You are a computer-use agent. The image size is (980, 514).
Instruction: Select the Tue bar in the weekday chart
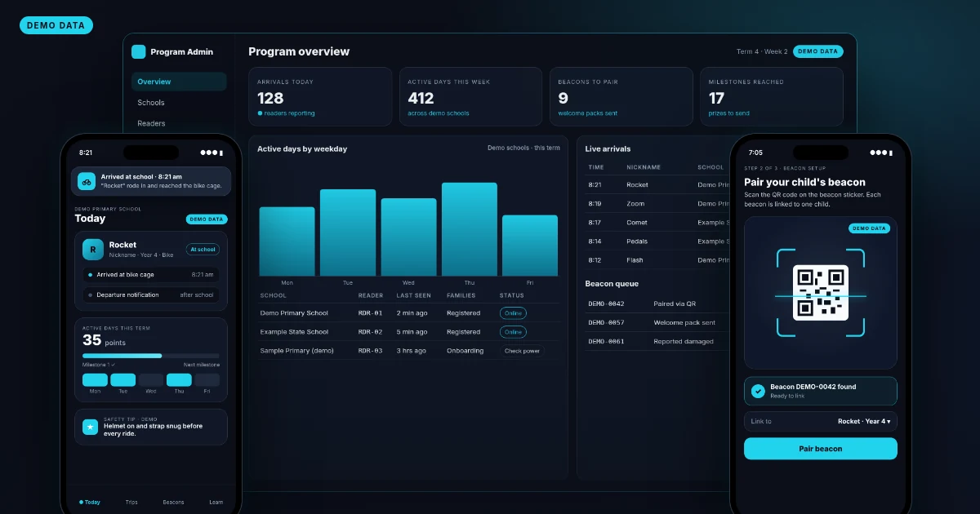pyautogui.click(x=348, y=233)
